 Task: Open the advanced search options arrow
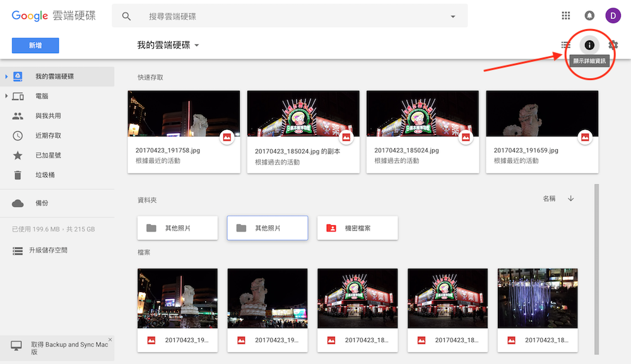pyautogui.click(x=453, y=15)
